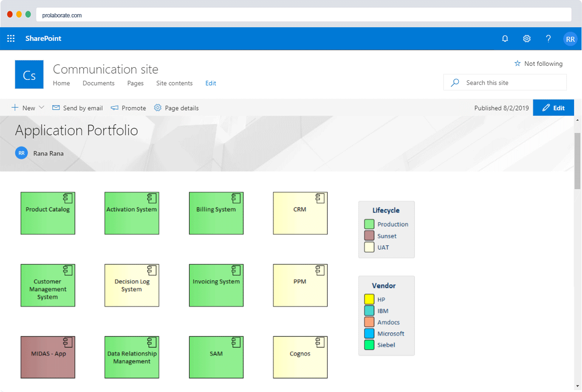Click the Not following star icon
The image size is (582, 392).
(518, 63)
